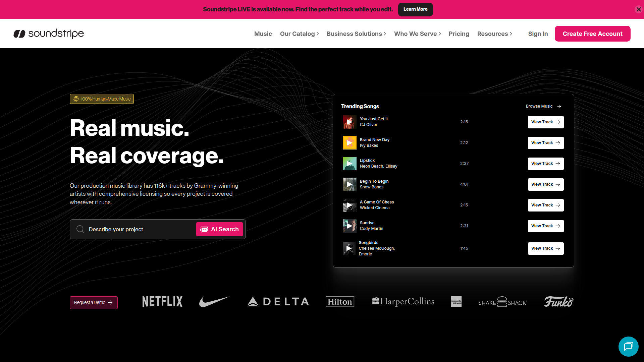Image resolution: width=644 pixels, height=362 pixels.
Task: Click Request a Demo button
Action: click(94, 302)
